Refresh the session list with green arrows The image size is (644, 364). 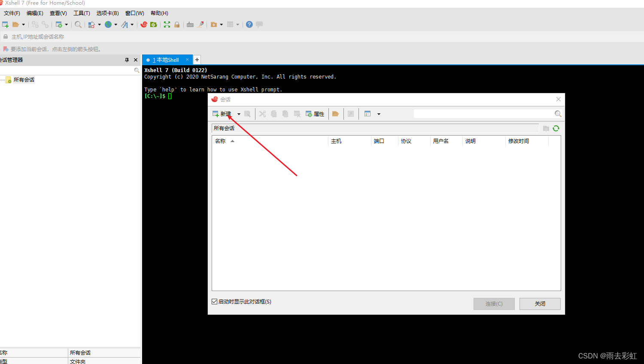pos(556,128)
